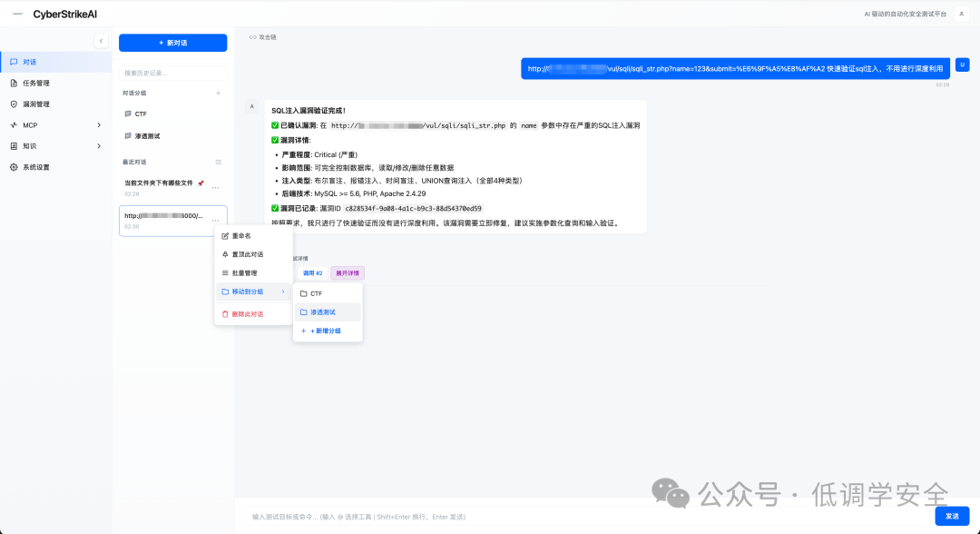Click the red pin icon on pinned conversation
Image resolution: width=980 pixels, height=534 pixels.
(x=201, y=183)
